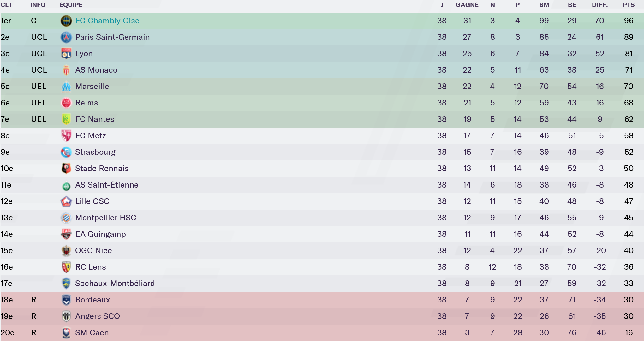
Task: Click the Paris Saint-Germain club logo
Action: coord(66,37)
